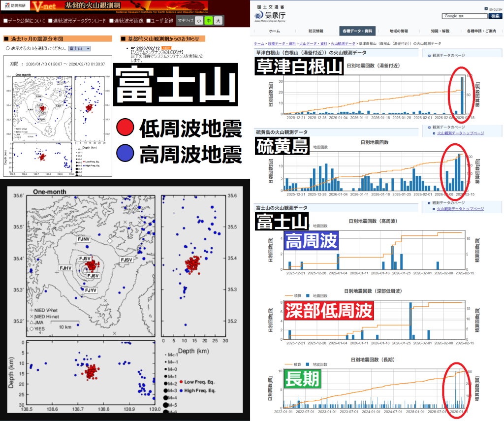Click the 火山観測データ breadcrumb link
Screen dimensions: 504x421
click(x=343, y=44)
